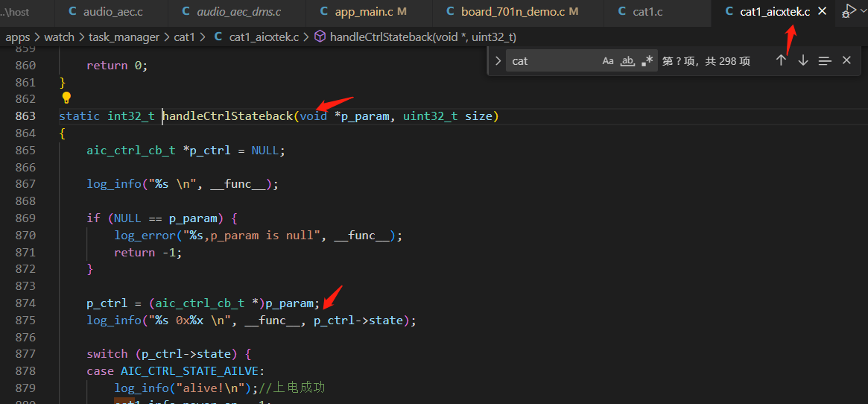Click 'AIC_CTRL_STATE_AILVE' on line 878
Screen dimensions: 868x404
[x=190, y=370]
